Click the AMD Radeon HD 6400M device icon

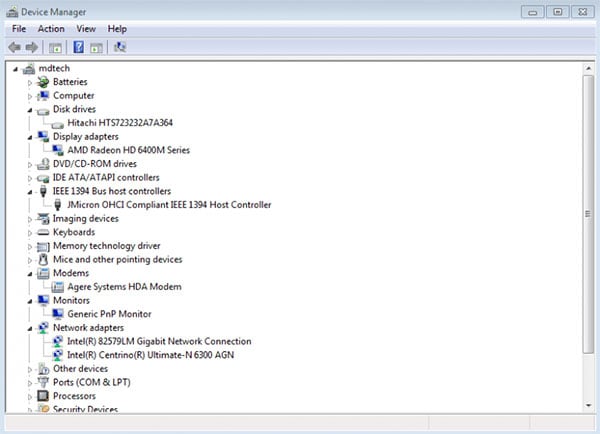point(57,150)
